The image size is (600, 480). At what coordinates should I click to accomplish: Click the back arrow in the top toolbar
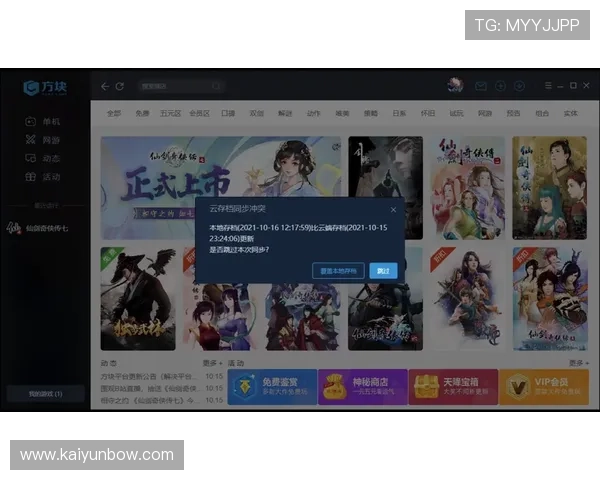click(x=105, y=87)
